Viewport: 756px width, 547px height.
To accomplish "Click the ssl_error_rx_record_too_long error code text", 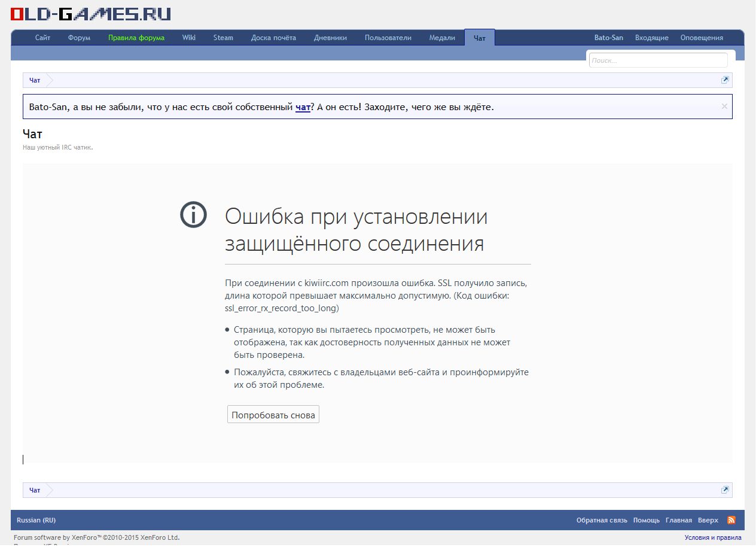I will click(x=281, y=308).
